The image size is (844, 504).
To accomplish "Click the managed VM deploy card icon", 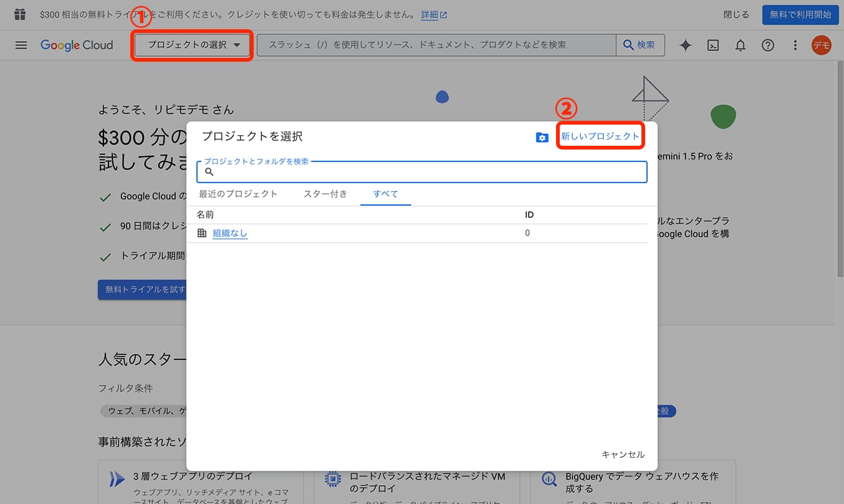I will (333, 479).
